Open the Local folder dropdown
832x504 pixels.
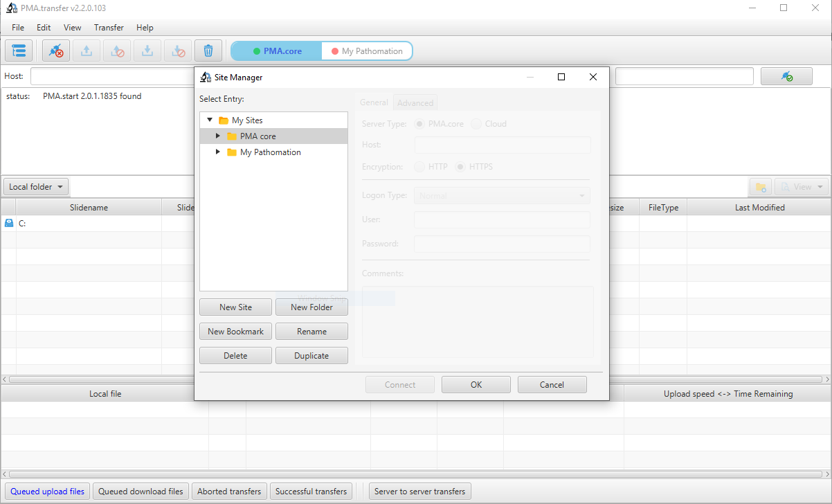(x=37, y=187)
